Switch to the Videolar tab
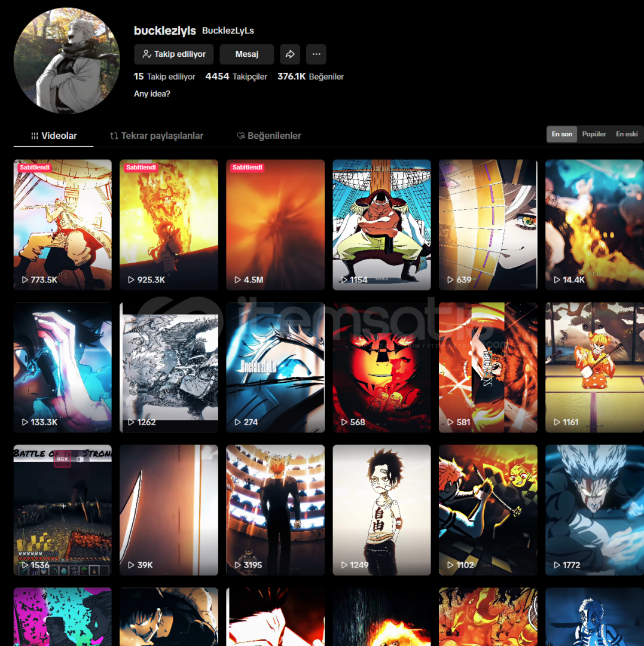 click(54, 136)
